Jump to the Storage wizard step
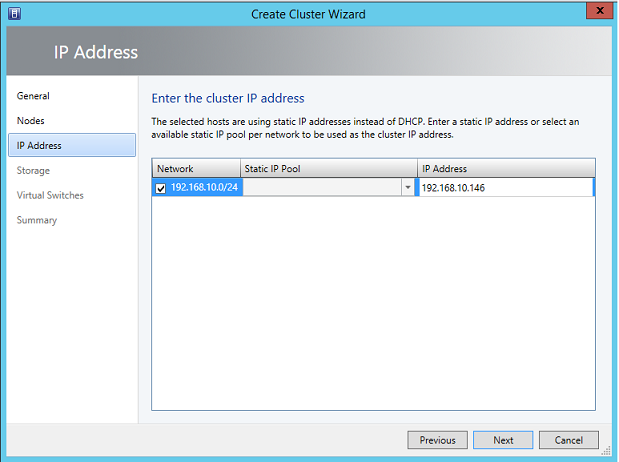This screenshot has height=462, width=619. click(33, 171)
